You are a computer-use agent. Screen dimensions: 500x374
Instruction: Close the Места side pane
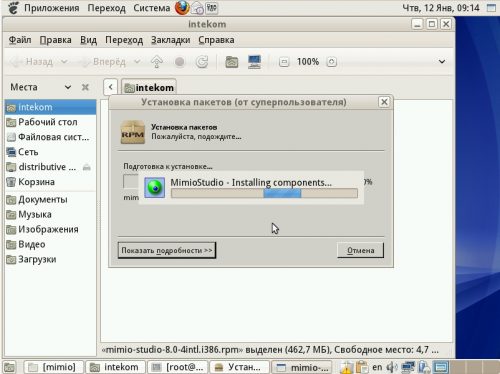pyautogui.click(x=85, y=87)
